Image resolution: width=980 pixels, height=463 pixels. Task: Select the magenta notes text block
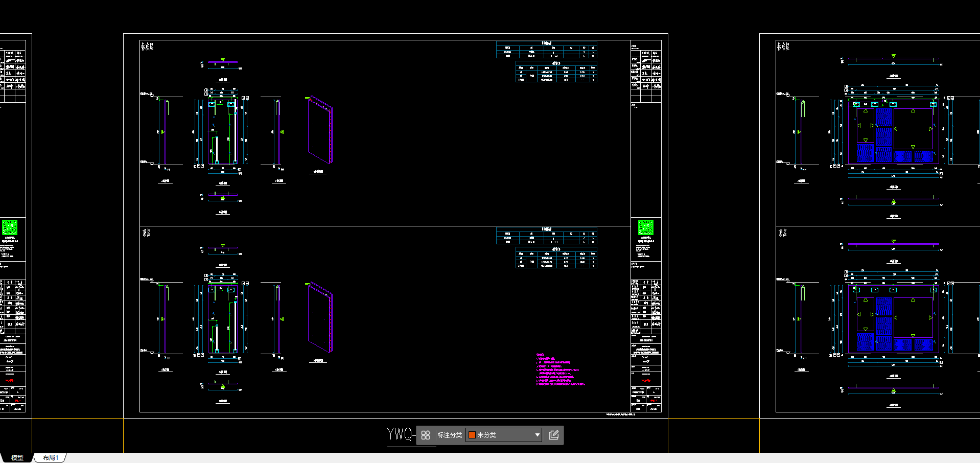coord(561,369)
